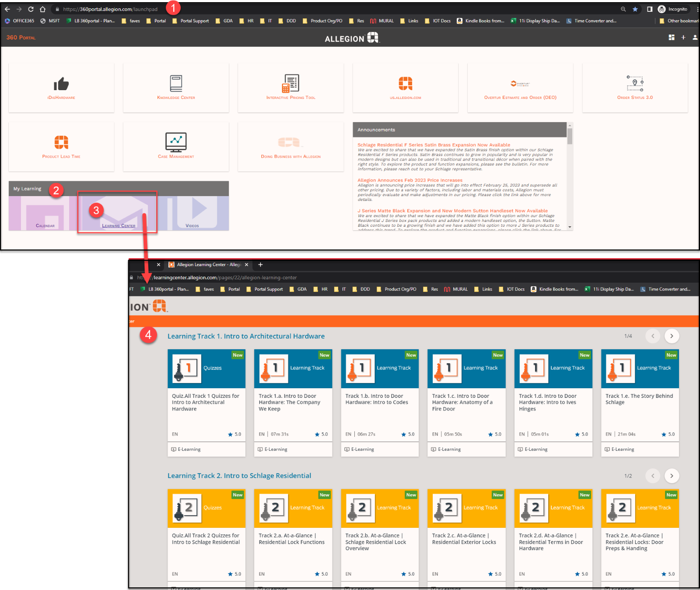Open Doing Business with Allegion tile
The height and width of the screenshot is (590, 700).
290,147
